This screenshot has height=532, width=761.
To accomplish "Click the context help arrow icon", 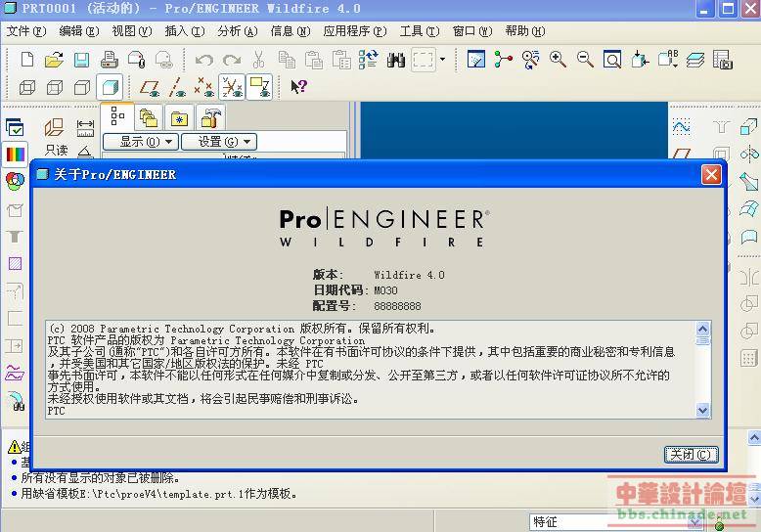I will [298, 87].
